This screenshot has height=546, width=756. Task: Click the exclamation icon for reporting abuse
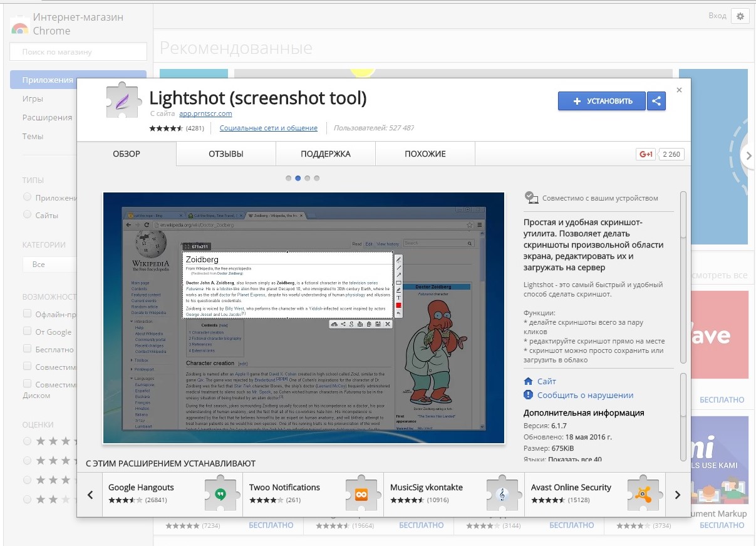[x=528, y=395]
